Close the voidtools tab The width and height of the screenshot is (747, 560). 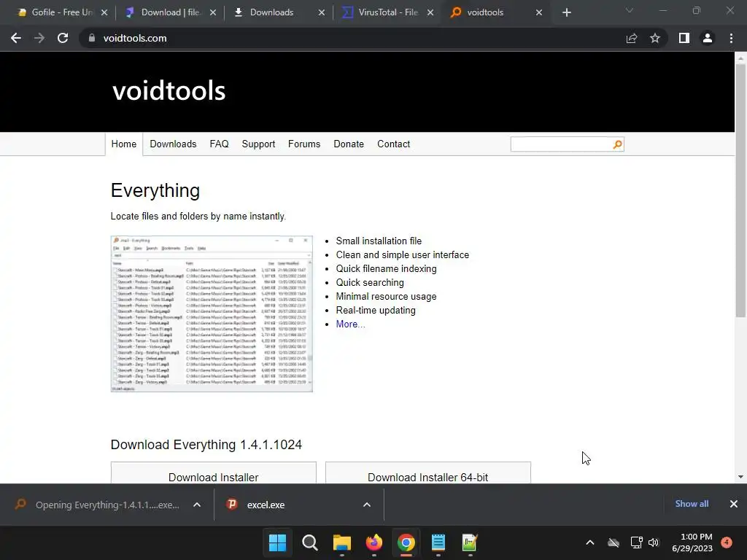click(539, 12)
